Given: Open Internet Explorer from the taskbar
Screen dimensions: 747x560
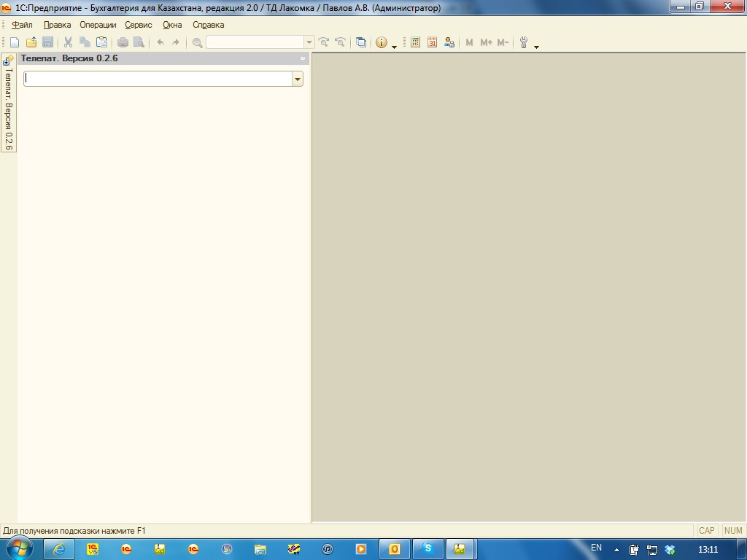Looking at the screenshot, I should click(59, 550).
